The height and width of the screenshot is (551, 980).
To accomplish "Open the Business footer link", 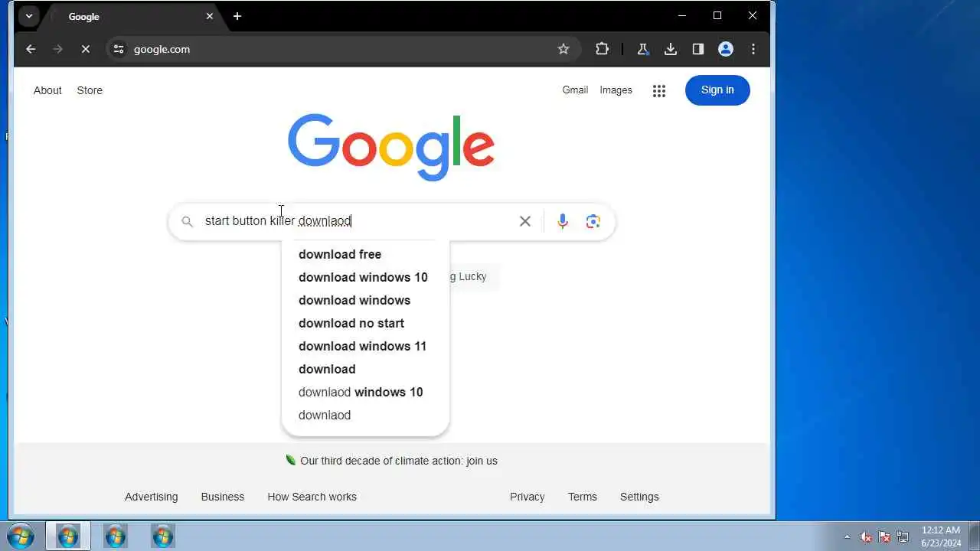I will [223, 497].
